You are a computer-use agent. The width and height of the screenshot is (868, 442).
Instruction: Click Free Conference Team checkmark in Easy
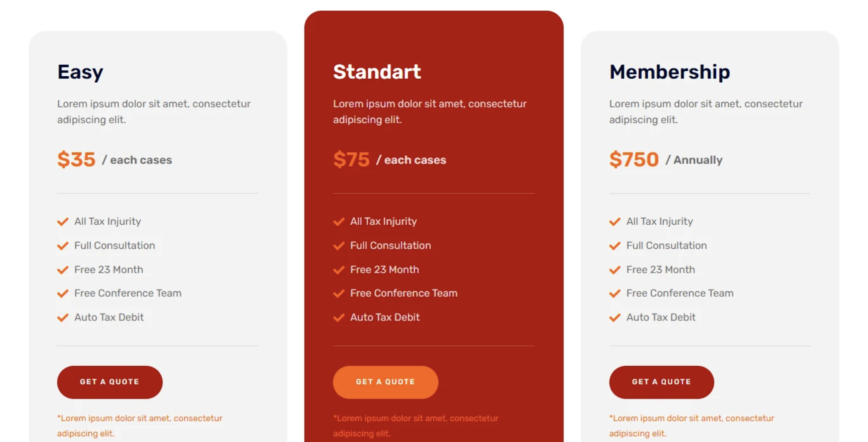[x=63, y=293]
